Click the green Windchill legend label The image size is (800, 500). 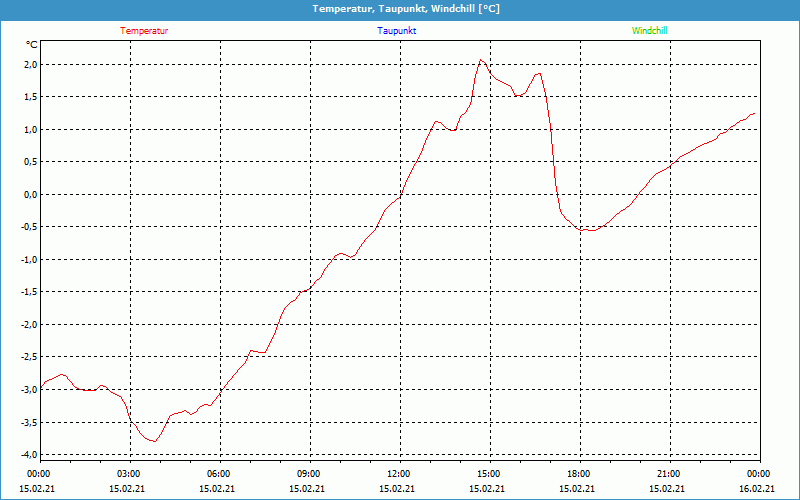(x=649, y=31)
